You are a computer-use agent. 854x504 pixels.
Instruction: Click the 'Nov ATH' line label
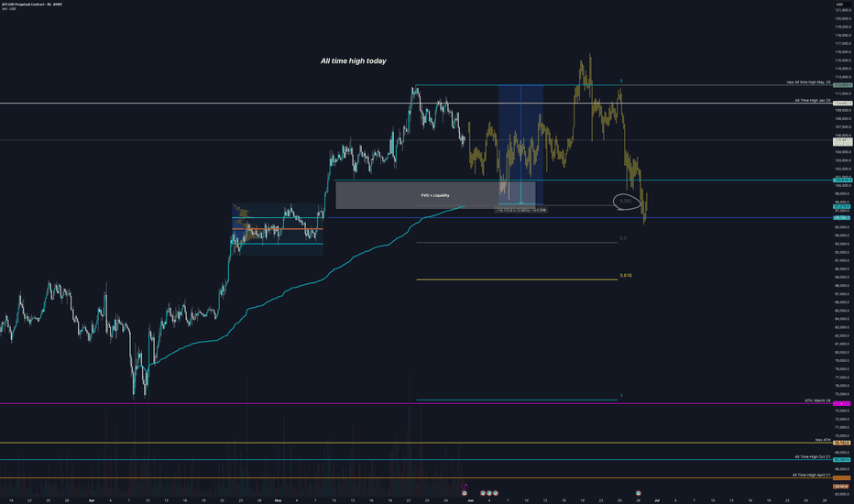click(823, 440)
